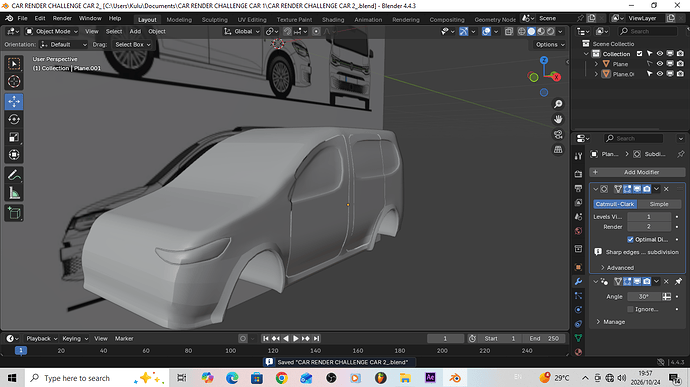This screenshot has width=690, height=387.
Task: Hide Plane.001 object in viewport
Action: click(x=660, y=74)
